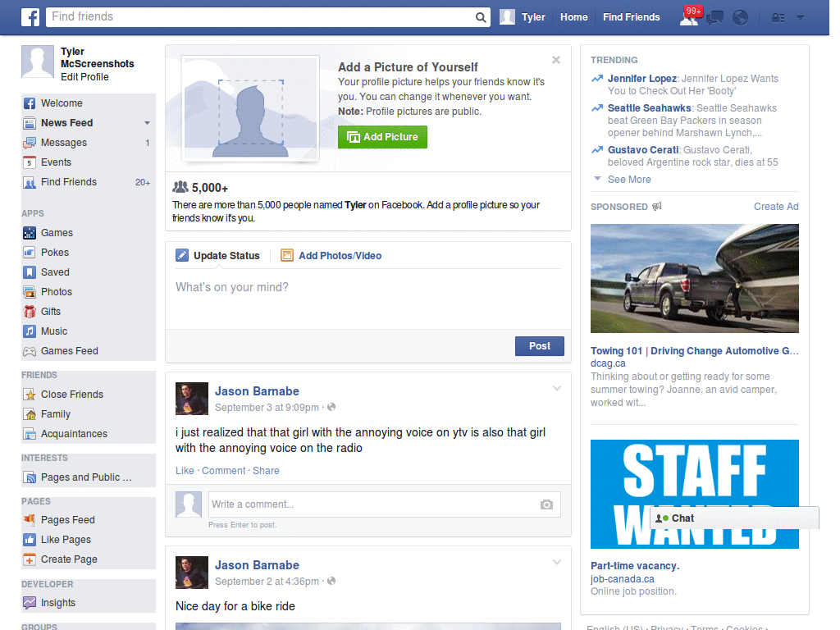Open Part-time vacancy ad link
Viewport: 840px width, 630px height.
635,566
